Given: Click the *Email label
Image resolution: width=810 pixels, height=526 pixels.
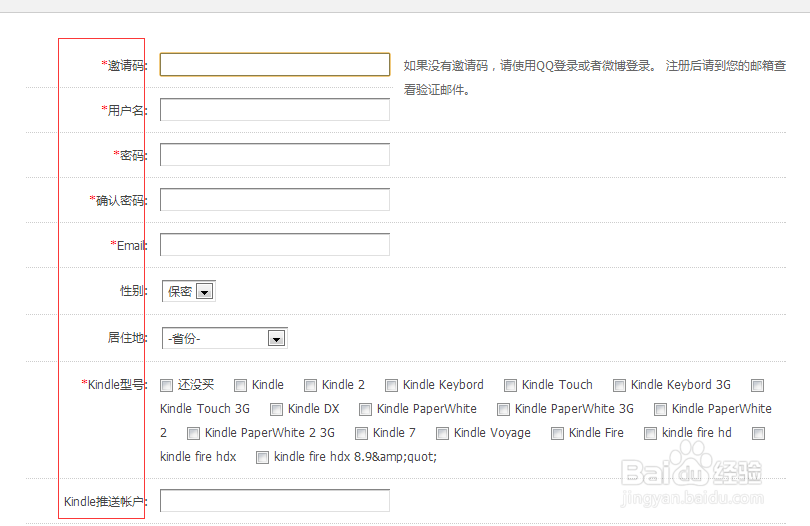Looking at the screenshot, I should 129,245.
